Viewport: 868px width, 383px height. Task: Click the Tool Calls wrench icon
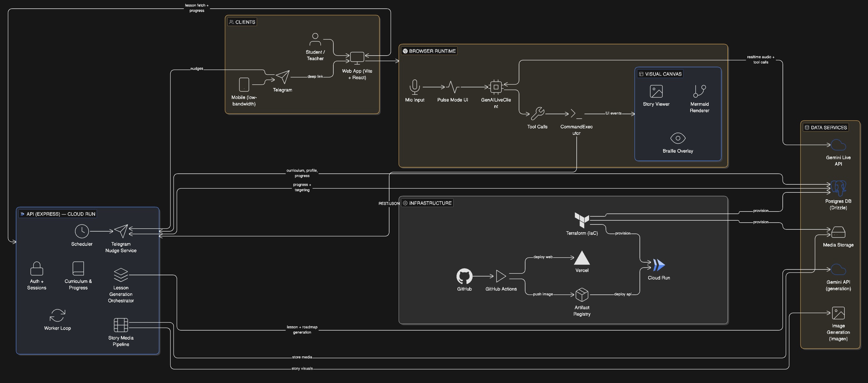pyautogui.click(x=537, y=114)
